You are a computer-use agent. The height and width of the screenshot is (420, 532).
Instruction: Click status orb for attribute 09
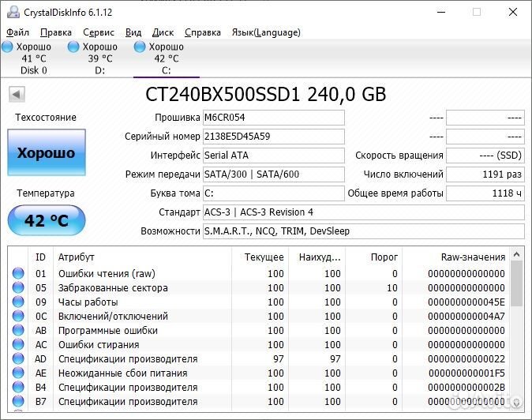(x=18, y=302)
